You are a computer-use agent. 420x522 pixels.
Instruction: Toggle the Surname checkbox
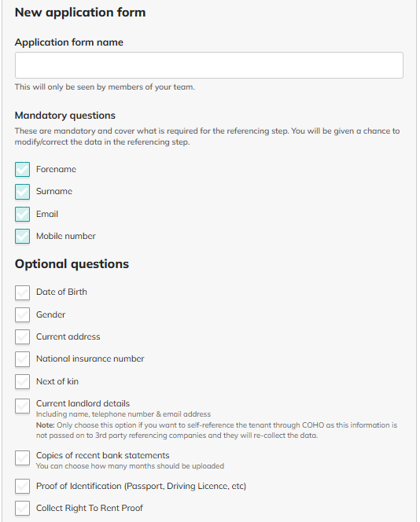coord(22,192)
